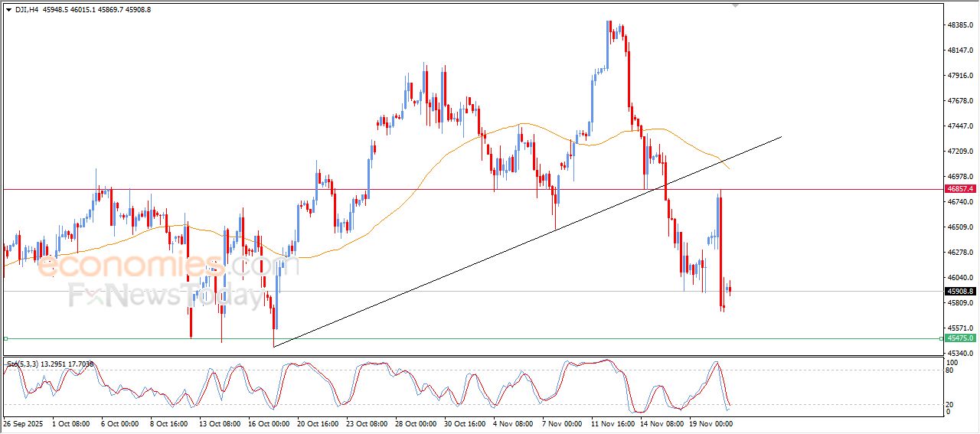Click the red 46857.4 price label
This screenshot has height=434, width=980.
click(x=959, y=188)
